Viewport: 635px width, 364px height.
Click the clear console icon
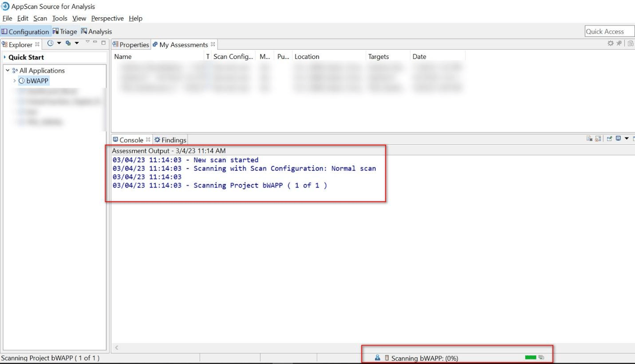[x=589, y=138]
